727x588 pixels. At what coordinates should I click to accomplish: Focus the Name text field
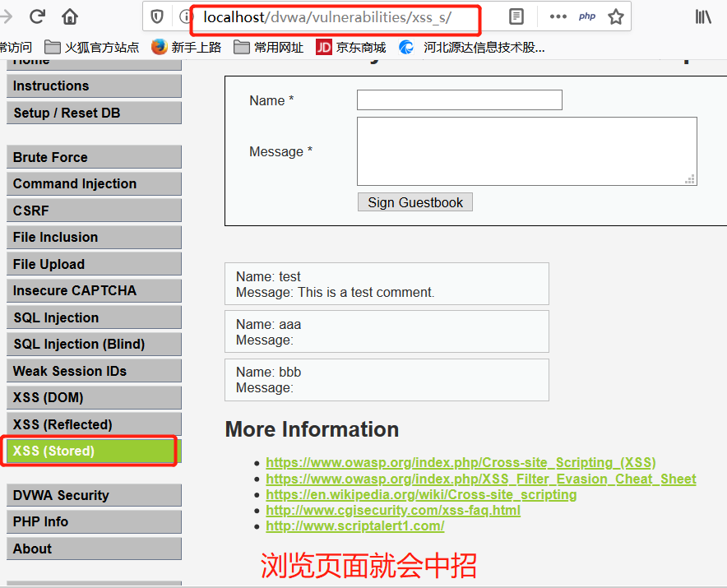460,100
